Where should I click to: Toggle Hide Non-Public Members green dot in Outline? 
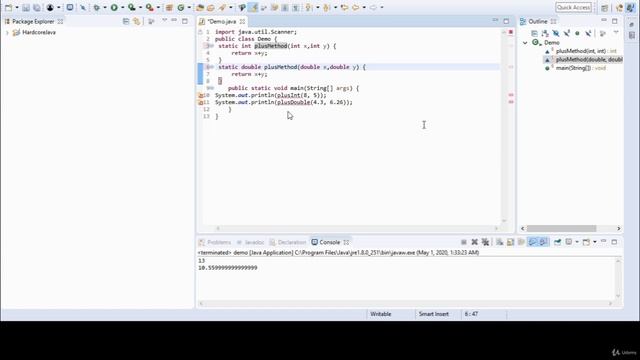pos(577,33)
